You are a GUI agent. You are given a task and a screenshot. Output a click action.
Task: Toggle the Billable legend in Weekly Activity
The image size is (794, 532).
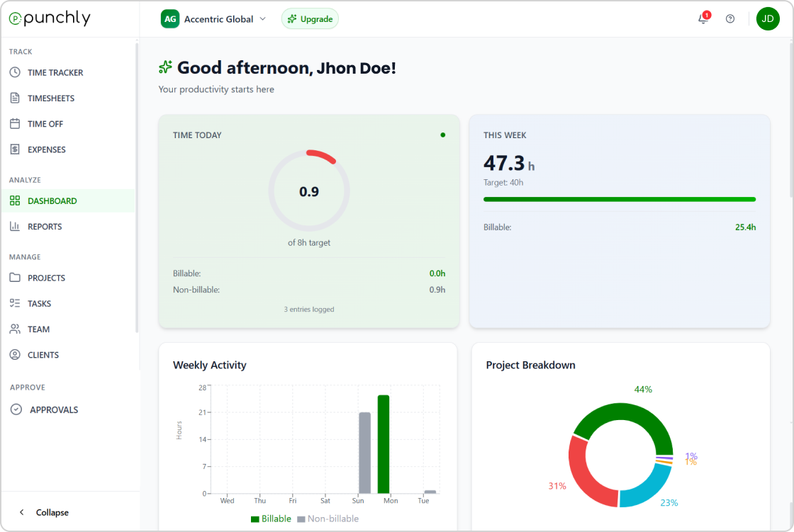pyautogui.click(x=271, y=519)
